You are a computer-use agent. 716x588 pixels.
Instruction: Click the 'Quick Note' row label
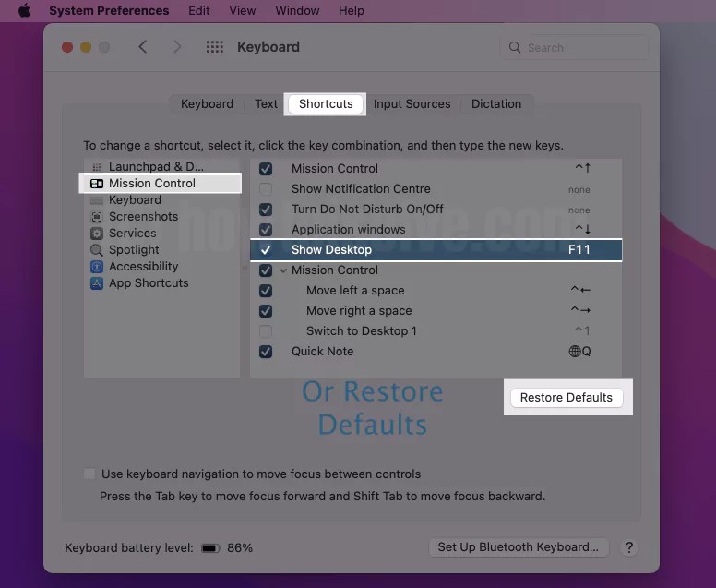(x=322, y=352)
